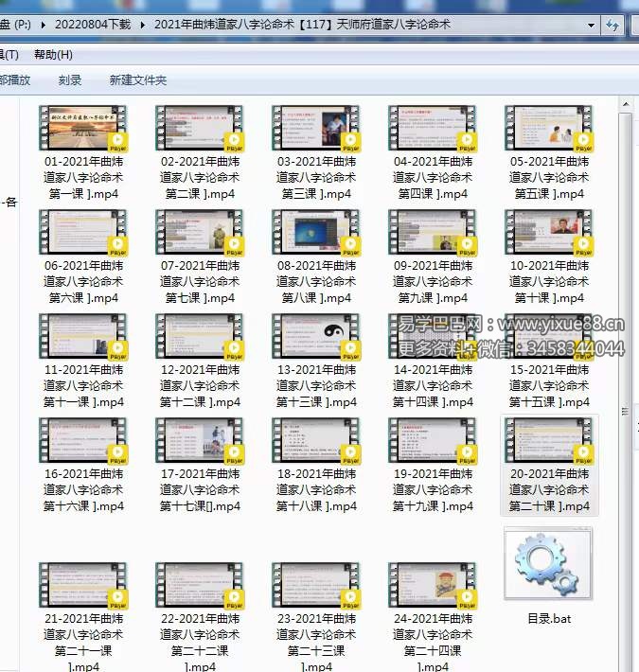The height and width of the screenshot is (672, 639).
Task: Click the vertical scrollbar up arrow
Action: [626, 104]
